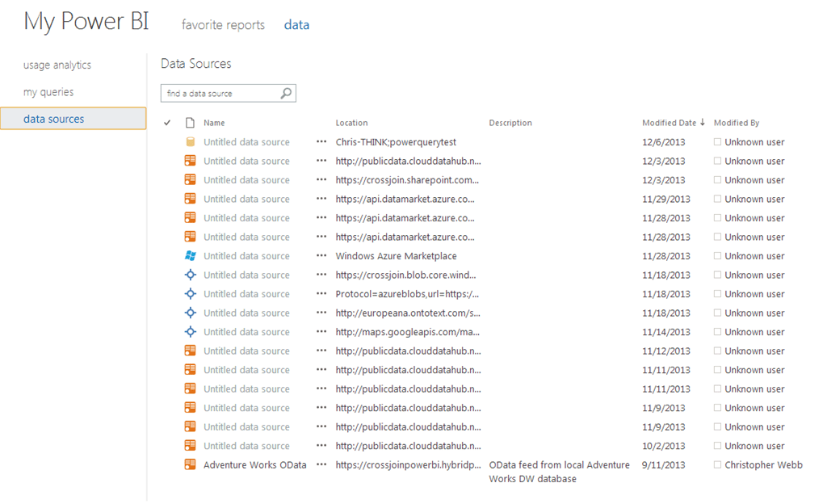The image size is (827, 504).
Task: Open usage analytics in sidebar
Action: (x=57, y=65)
